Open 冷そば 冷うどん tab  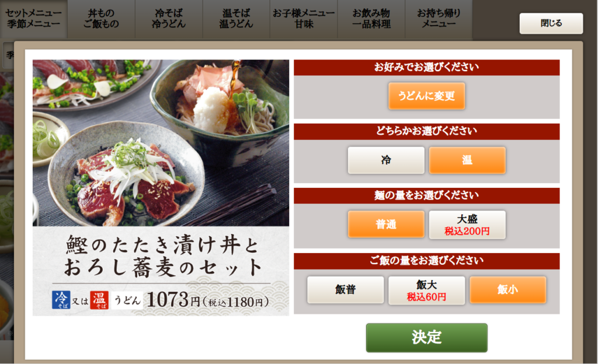click(x=169, y=19)
